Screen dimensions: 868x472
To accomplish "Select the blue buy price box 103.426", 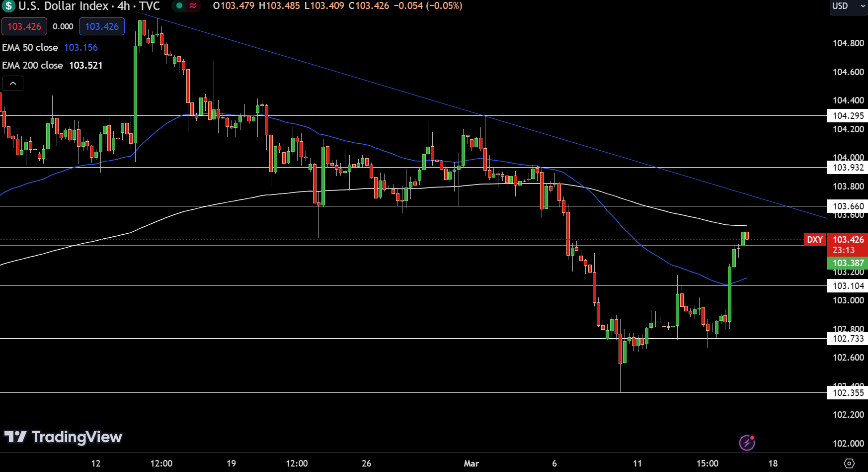I will tap(102, 26).
